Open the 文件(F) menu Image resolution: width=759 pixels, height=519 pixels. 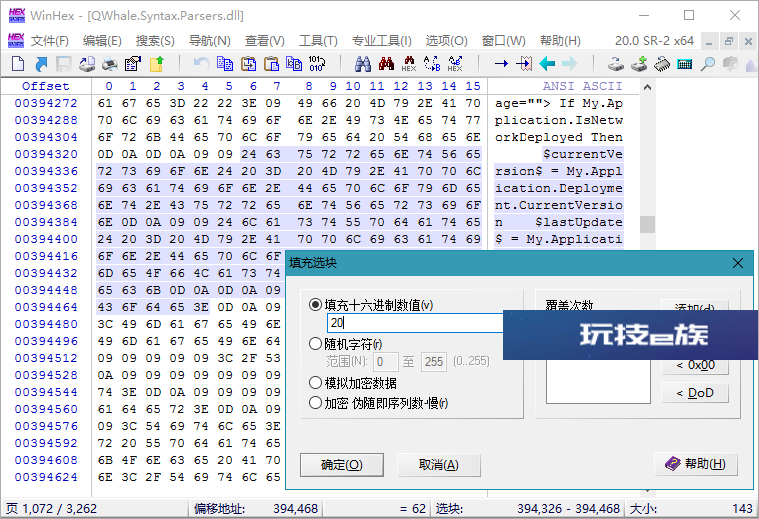coord(50,41)
